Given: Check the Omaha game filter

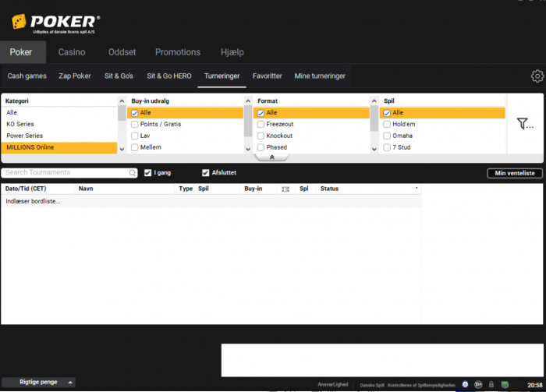Looking at the screenshot, I should click(387, 136).
